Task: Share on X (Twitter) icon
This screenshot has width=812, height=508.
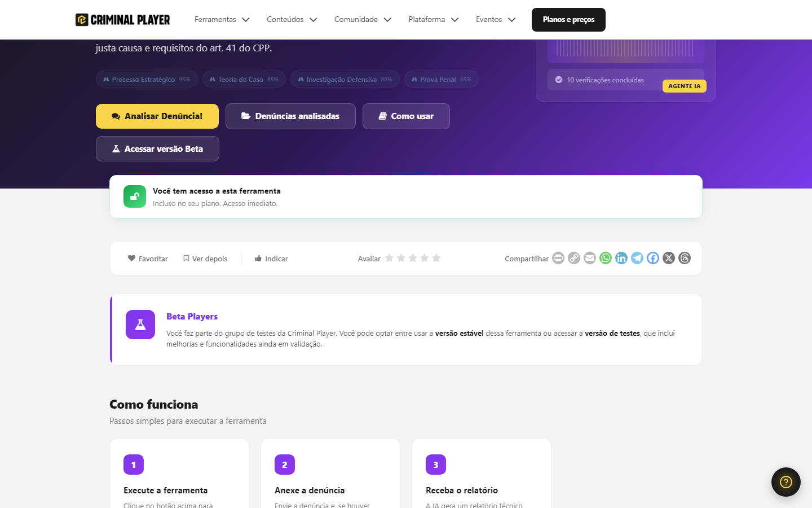Action: (669, 258)
